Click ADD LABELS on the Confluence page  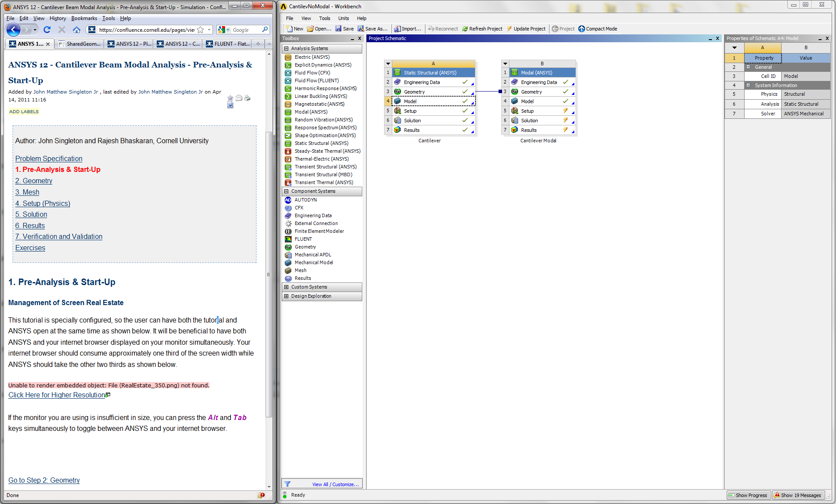[x=24, y=111]
